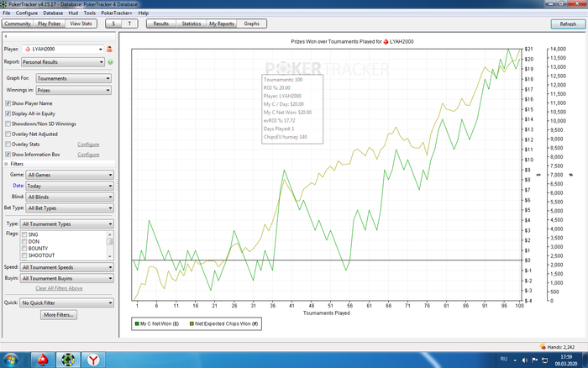This screenshot has width=588, height=368.
Task: Collapse the Filters section
Action: coord(7,164)
